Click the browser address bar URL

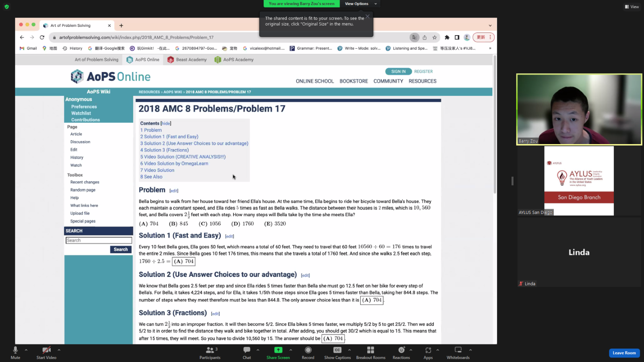click(136, 37)
